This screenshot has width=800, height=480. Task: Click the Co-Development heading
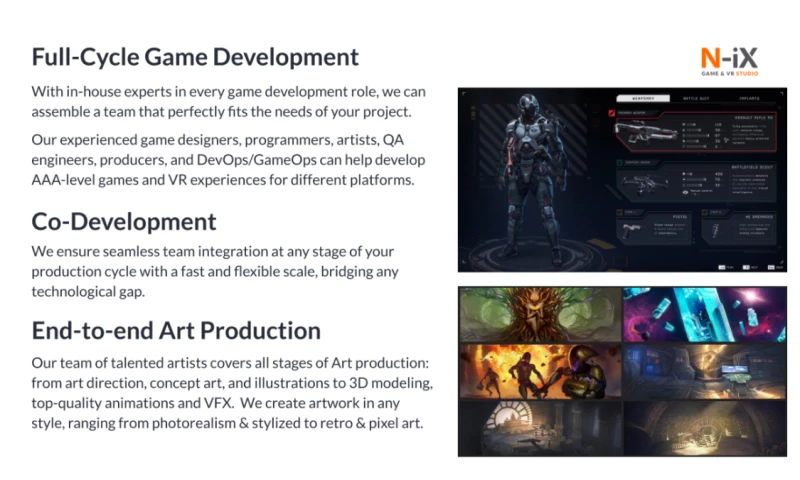point(124,221)
